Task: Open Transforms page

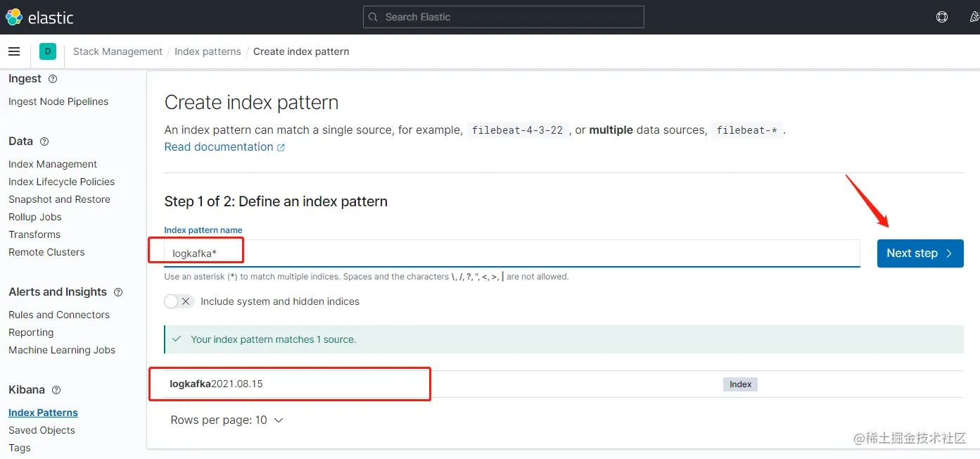Action: click(x=34, y=234)
